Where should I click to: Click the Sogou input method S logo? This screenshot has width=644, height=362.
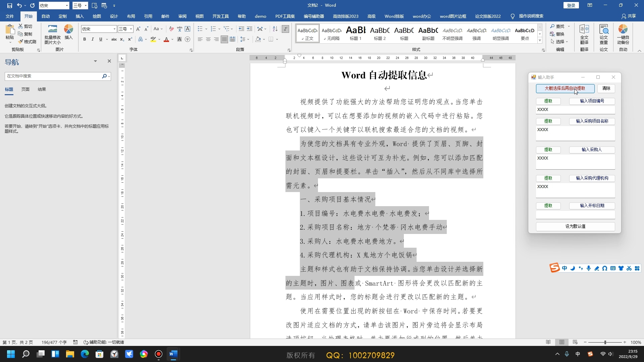[x=554, y=268]
